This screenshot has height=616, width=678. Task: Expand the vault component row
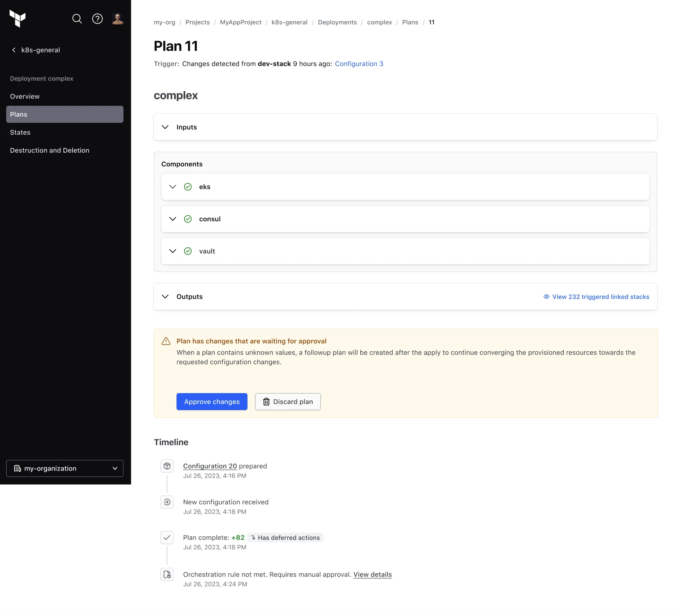(405, 251)
